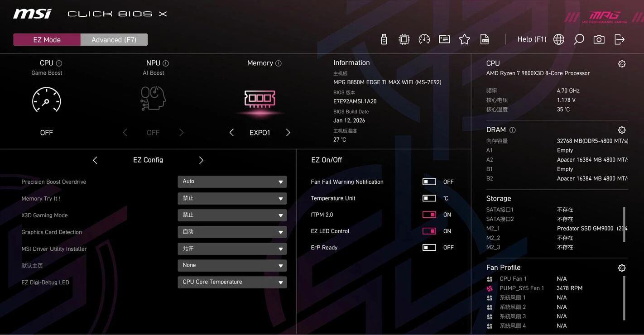Open EZ Digi-Debug LED dropdown
Viewport: 644px width, 335px height.
click(232, 282)
